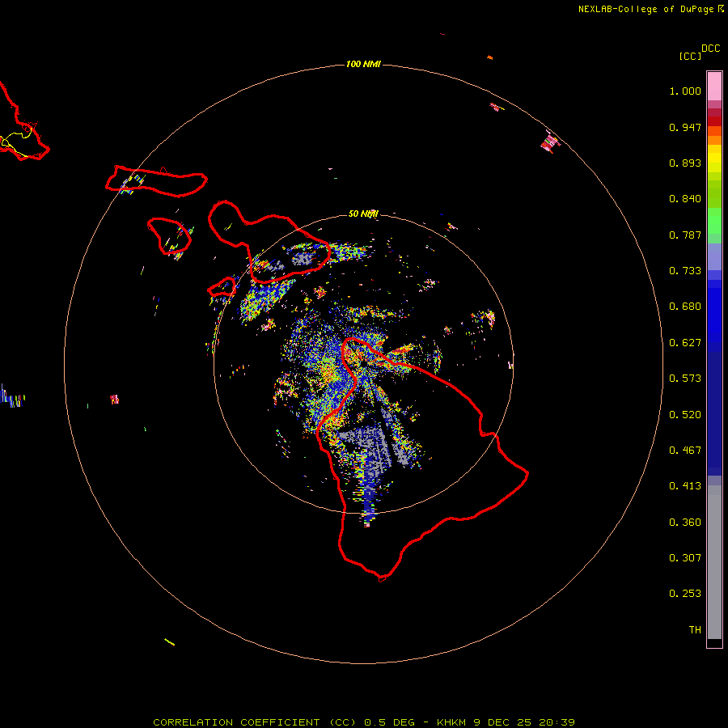The image size is (728, 728).
Task: Click the 0.520 scale value
Action: (x=685, y=415)
